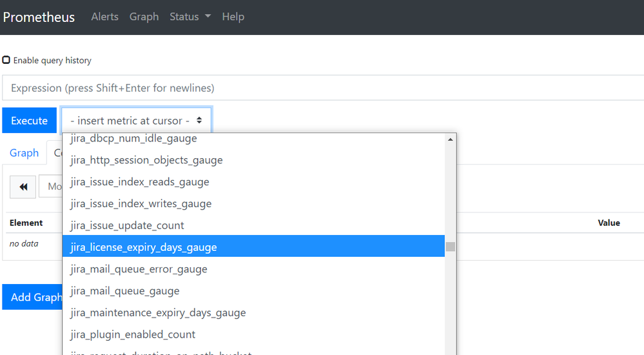Image resolution: width=644 pixels, height=355 pixels.
Task: Click the Status caret arrow
Action: pos(208,16)
